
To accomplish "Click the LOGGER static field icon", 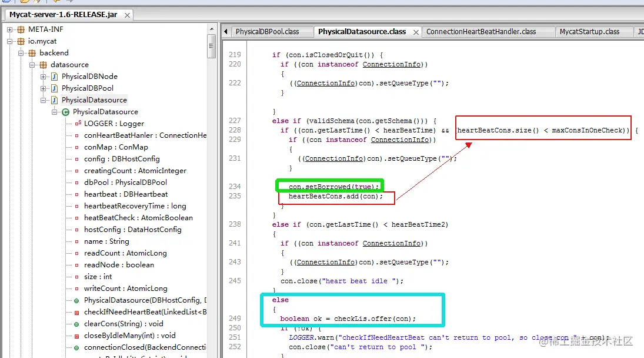I will [78, 123].
